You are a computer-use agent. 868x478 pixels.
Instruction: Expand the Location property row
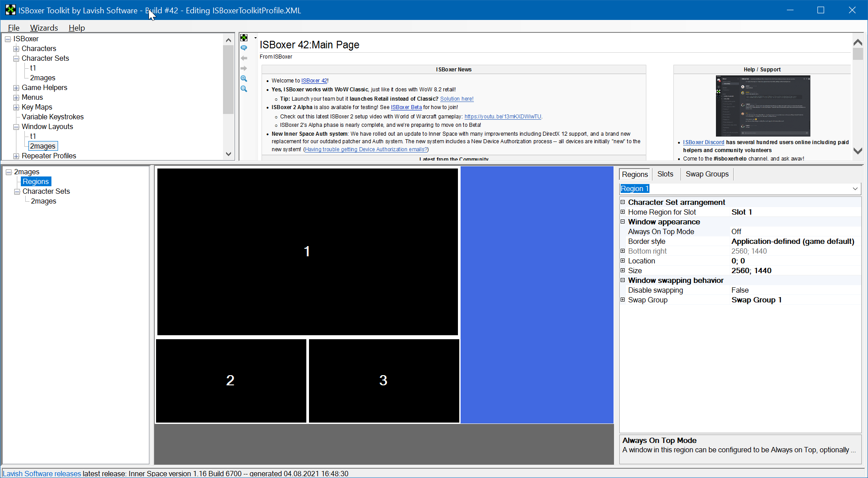(x=622, y=261)
